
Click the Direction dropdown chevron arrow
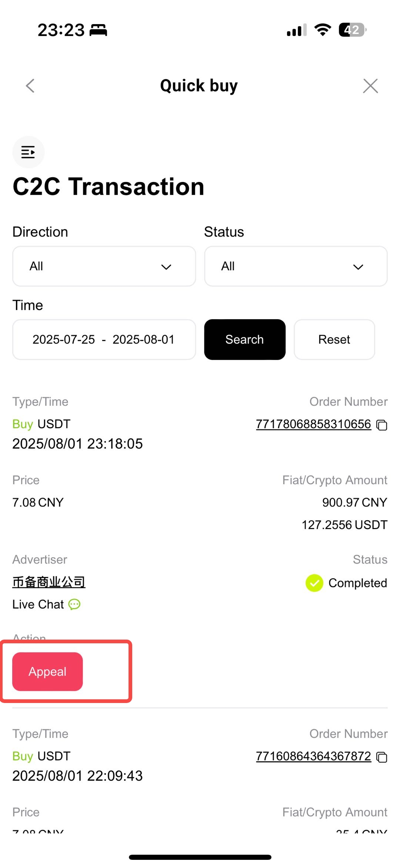pos(166,267)
